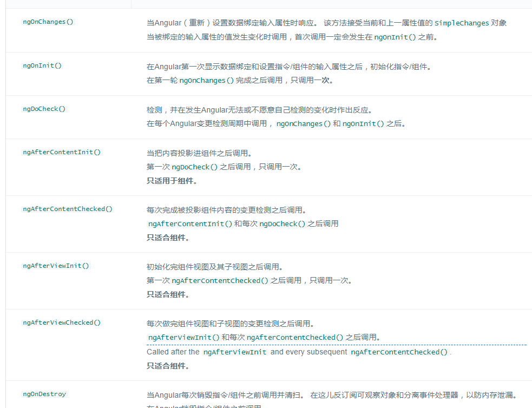This screenshot has width=532, height=408.
Task: Click ngAfterContentInit() in the left column
Action: pyautogui.click(x=62, y=152)
